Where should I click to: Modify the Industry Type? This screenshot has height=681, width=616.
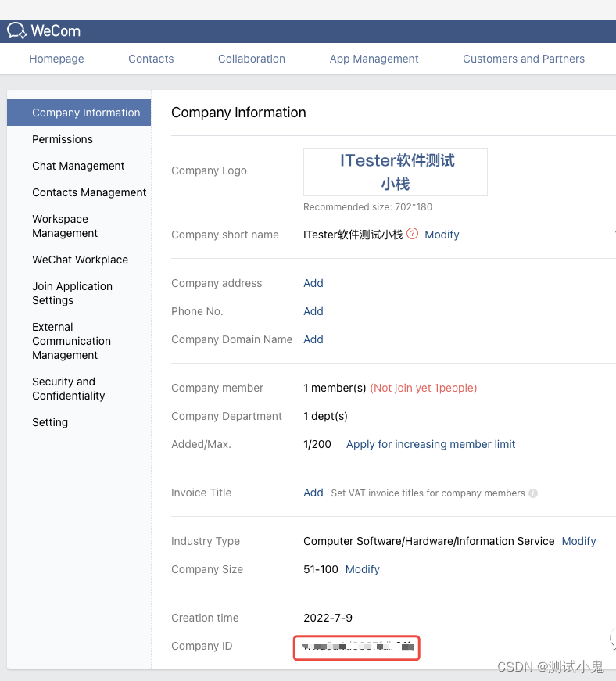(x=578, y=541)
